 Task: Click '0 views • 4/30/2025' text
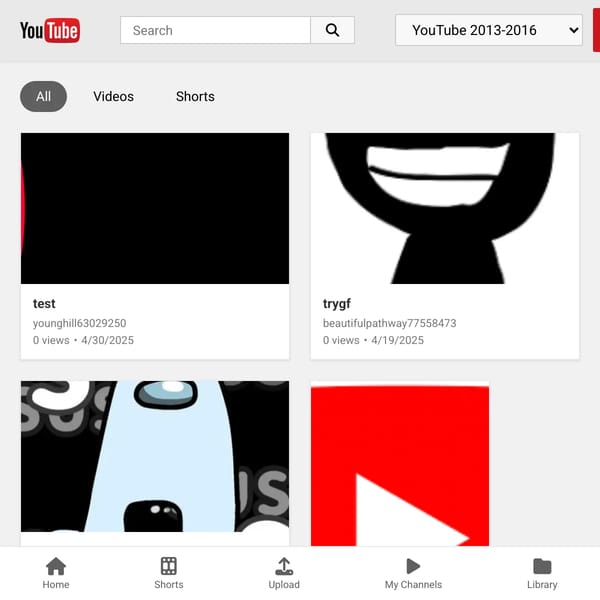[x=83, y=340]
